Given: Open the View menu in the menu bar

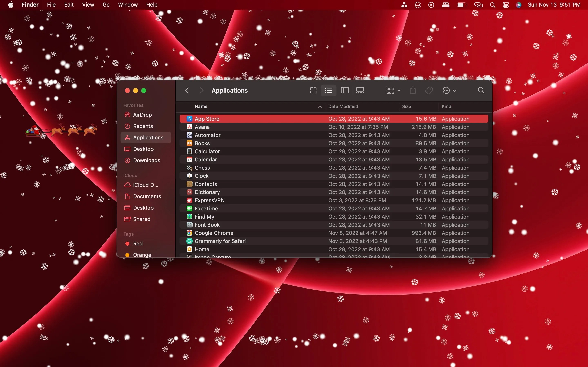Looking at the screenshot, I should click(x=88, y=5).
